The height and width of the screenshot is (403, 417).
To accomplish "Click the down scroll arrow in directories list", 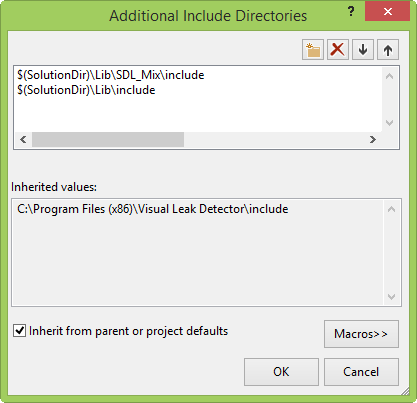I will (x=389, y=123).
